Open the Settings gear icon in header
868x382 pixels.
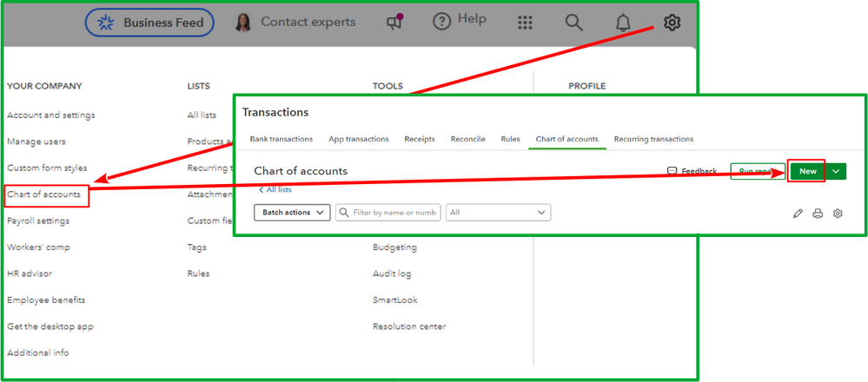pyautogui.click(x=672, y=23)
